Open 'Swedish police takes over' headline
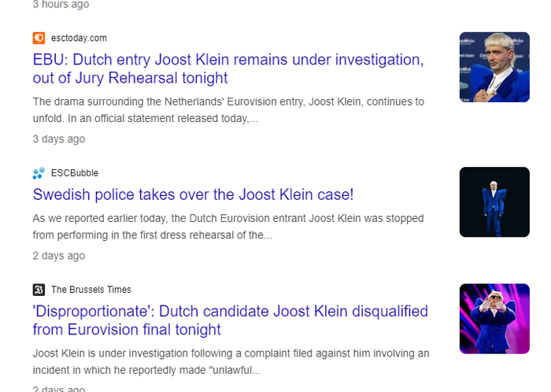This screenshot has width=551, height=392. coord(193,194)
